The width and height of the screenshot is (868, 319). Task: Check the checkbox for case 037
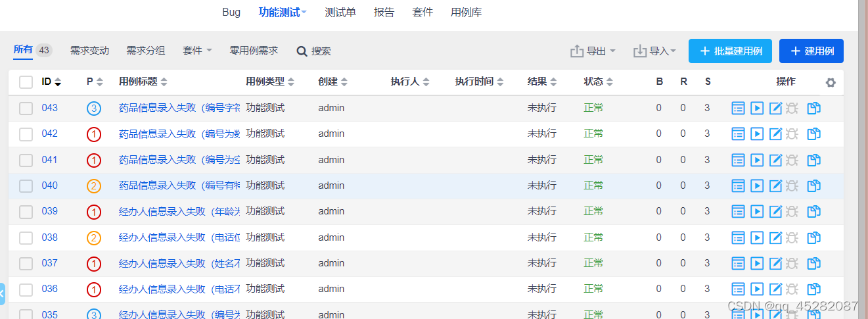(26, 263)
